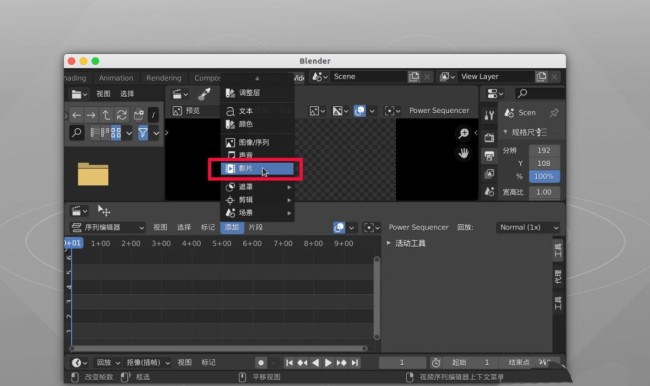Jump to the next keyframe

tap(342, 363)
